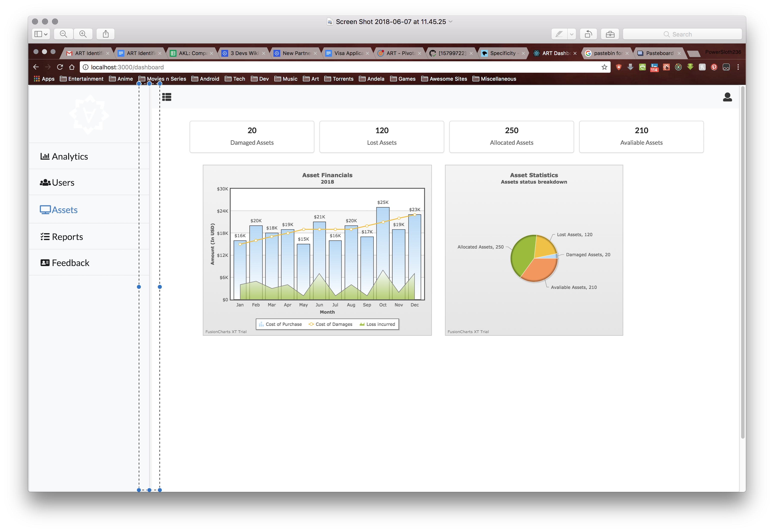Open the Analytics sidebar link
Image resolution: width=774 pixels, height=532 pixels.
coord(89,156)
